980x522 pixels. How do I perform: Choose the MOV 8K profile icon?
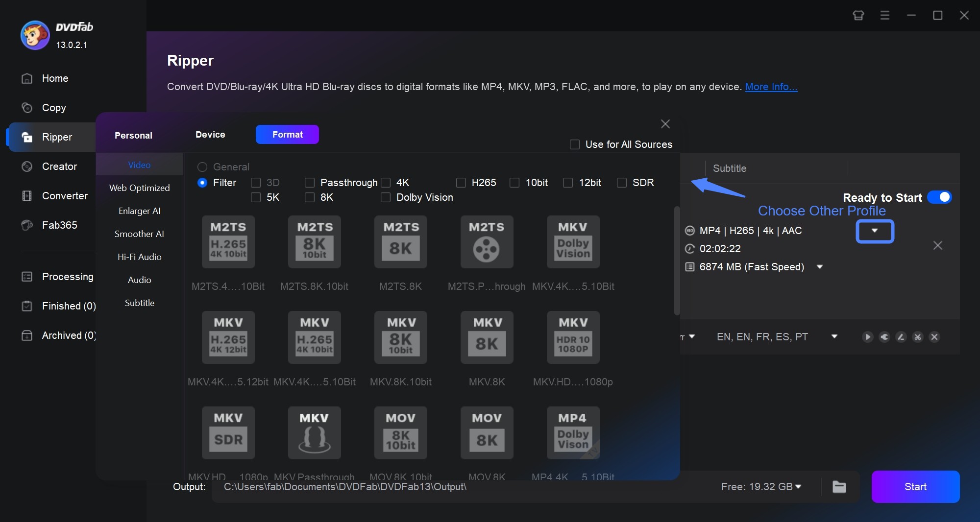click(x=487, y=433)
